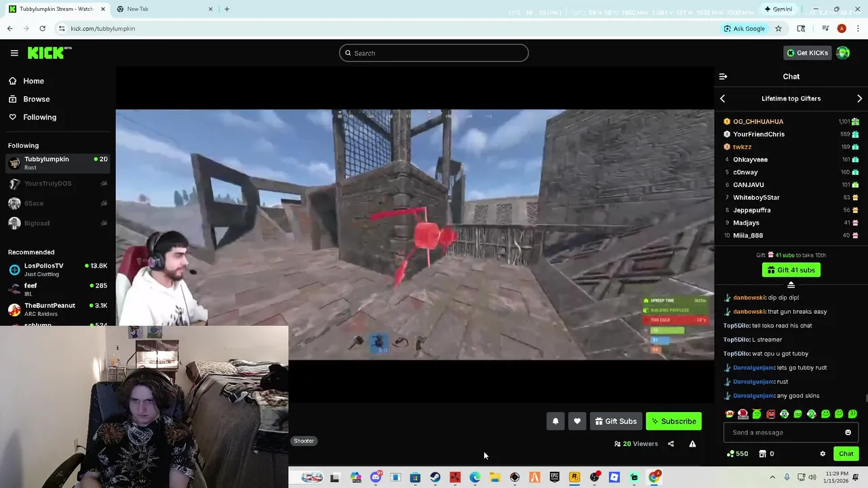
Task: Insert the first quick emote in chat
Action: tap(730, 414)
